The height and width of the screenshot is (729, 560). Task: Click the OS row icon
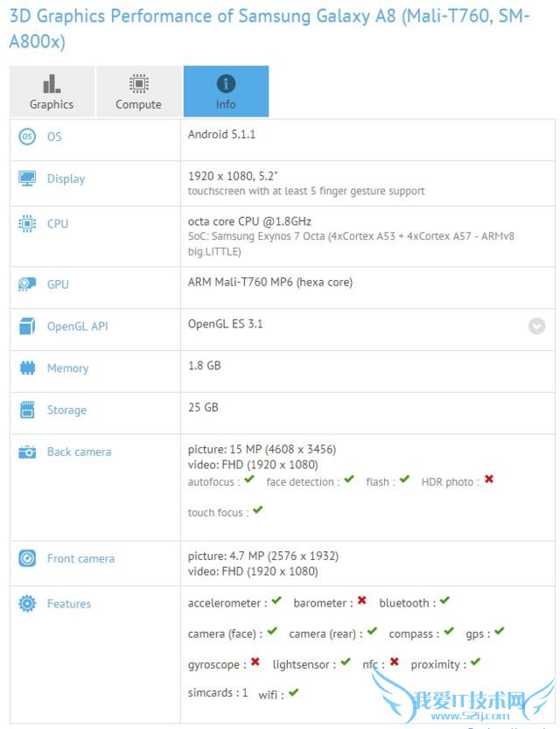27,137
